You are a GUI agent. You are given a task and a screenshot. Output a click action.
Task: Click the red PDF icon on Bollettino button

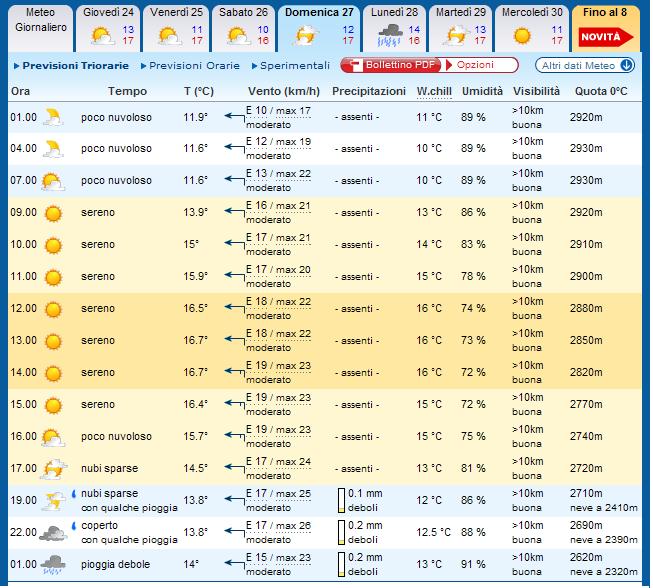click(355, 65)
